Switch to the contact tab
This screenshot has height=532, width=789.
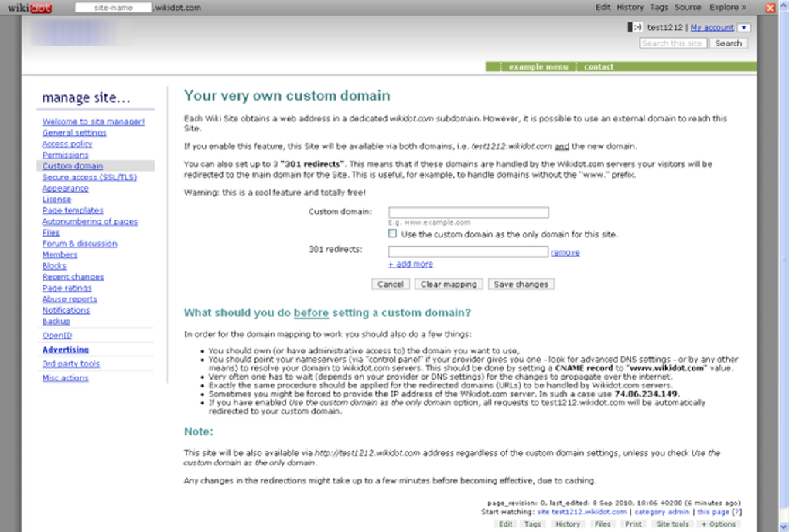pos(599,67)
